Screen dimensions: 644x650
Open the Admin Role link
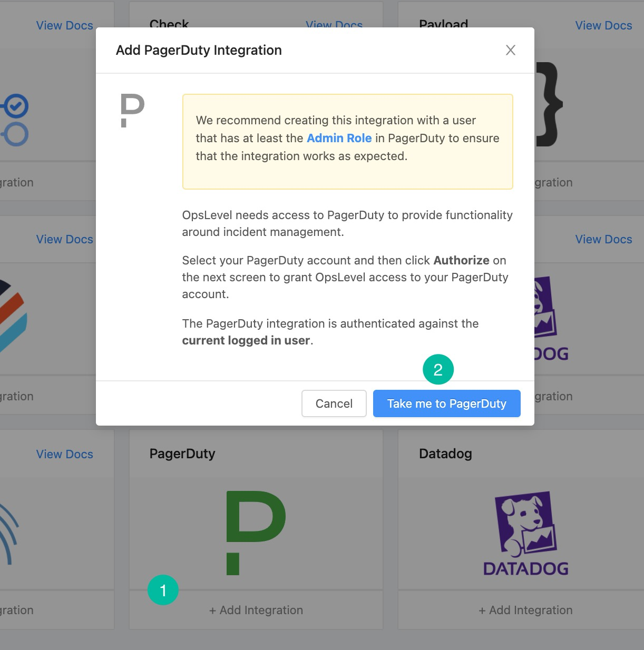339,138
